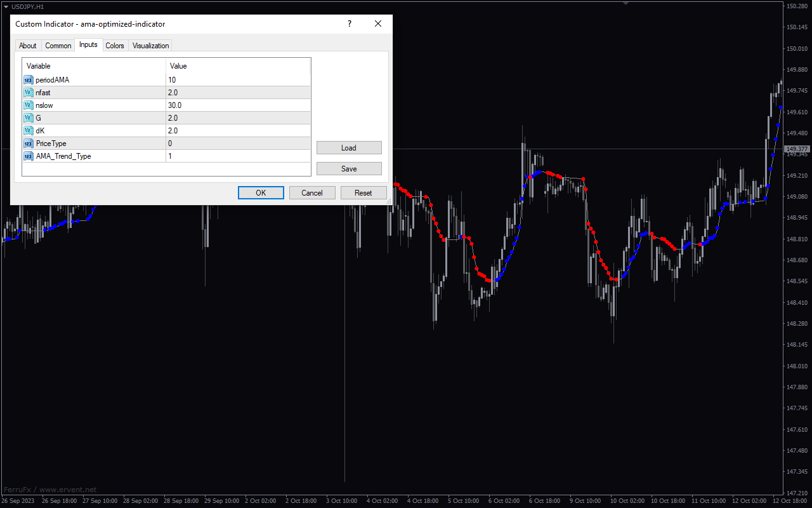
Task: Click the dialog resize grip corner
Action: [x=389, y=201]
